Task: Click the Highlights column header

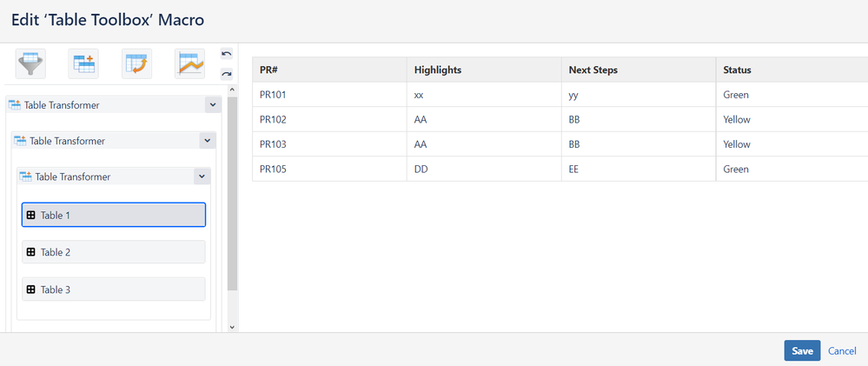Action: [x=438, y=70]
